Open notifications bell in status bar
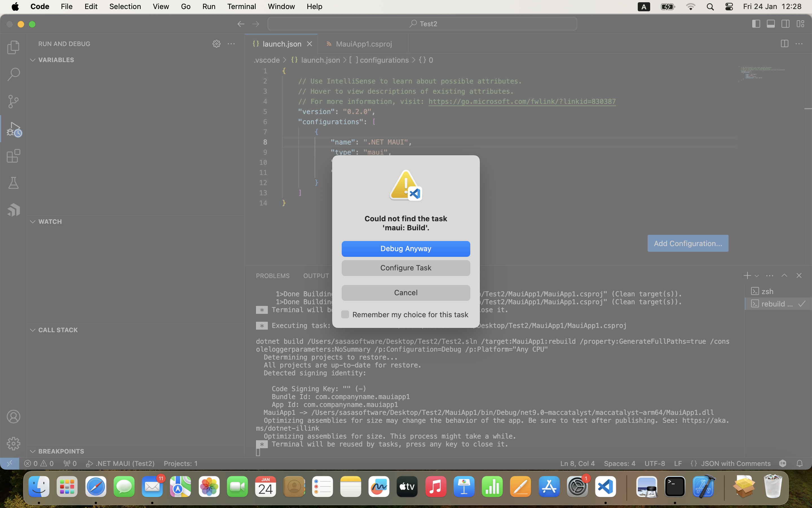812x508 pixels. click(x=800, y=464)
